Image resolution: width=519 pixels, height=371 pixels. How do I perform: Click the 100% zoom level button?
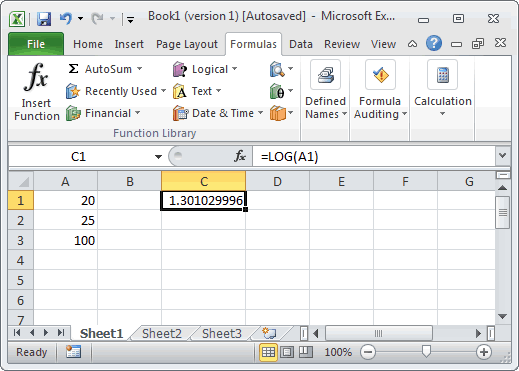338,352
